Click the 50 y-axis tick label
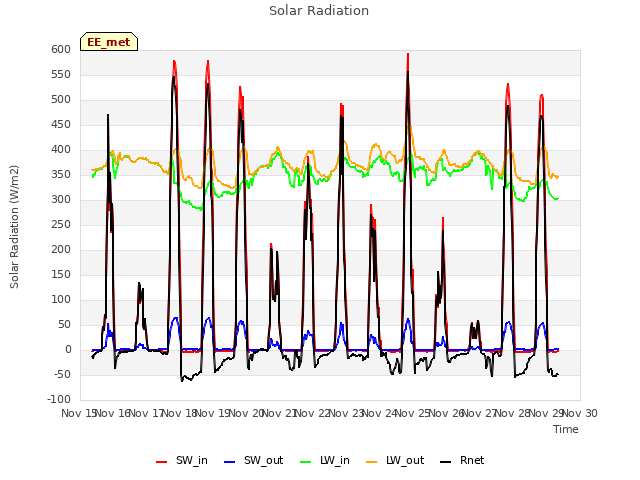Screen dimensions: 640x480 pos(64,324)
